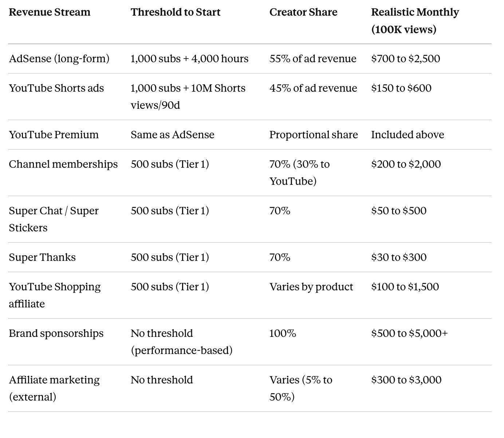The width and height of the screenshot is (504, 438).
Task: Click the Included above cell
Action: (x=407, y=135)
